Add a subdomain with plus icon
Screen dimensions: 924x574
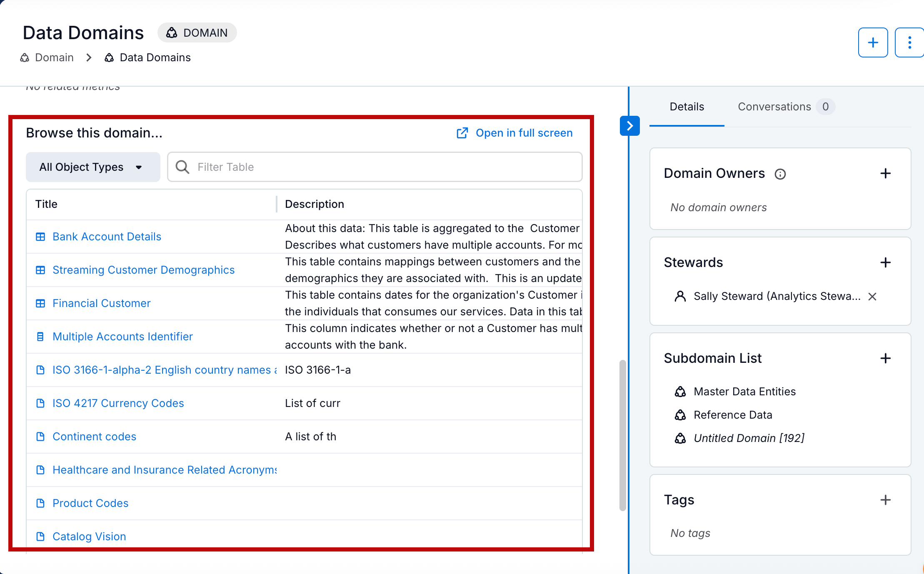tap(885, 358)
